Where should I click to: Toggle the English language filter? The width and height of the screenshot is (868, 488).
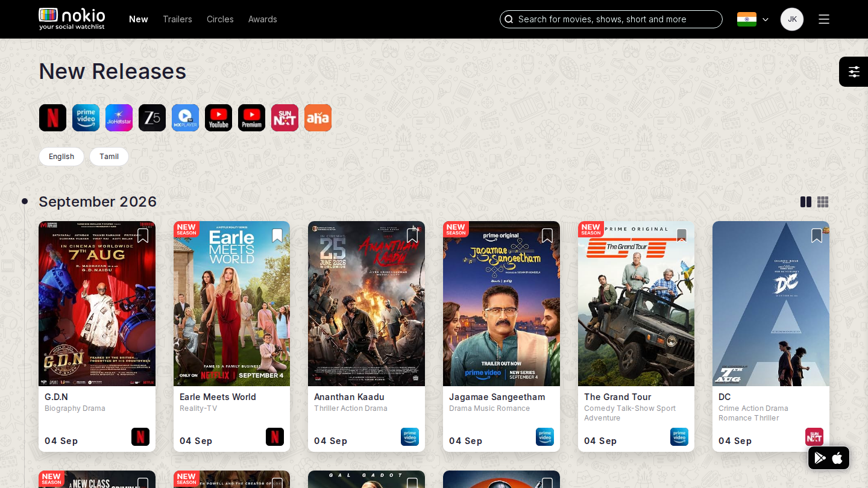(x=61, y=157)
